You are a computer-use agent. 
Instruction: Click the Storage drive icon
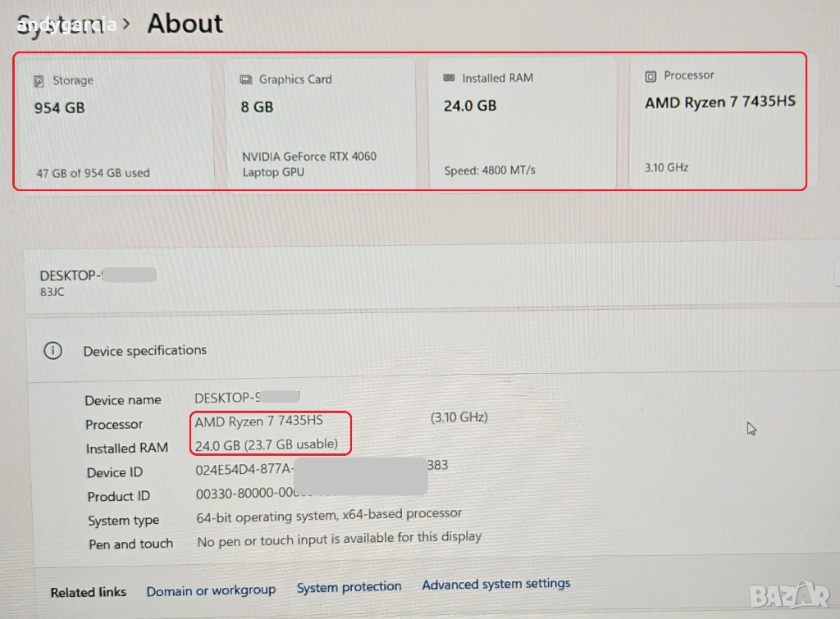coord(39,81)
